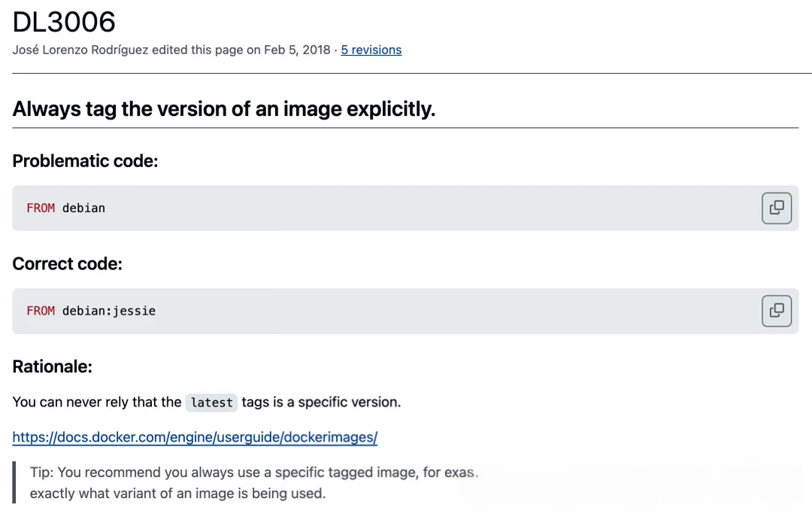Click the 'Feb 5, 2018' edit date

tap(297, 50)
